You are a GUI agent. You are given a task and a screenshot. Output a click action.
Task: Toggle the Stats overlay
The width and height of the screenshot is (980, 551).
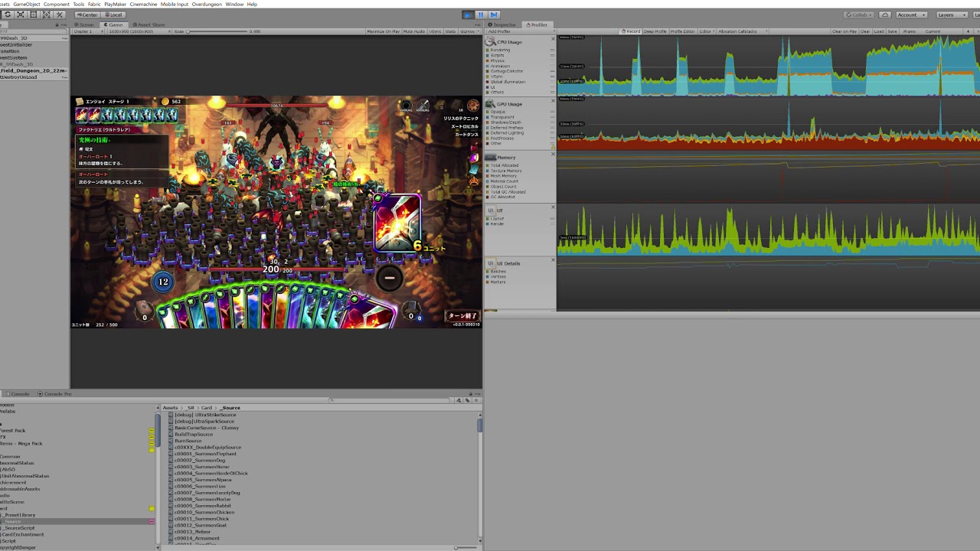click(x=450, y=31)
